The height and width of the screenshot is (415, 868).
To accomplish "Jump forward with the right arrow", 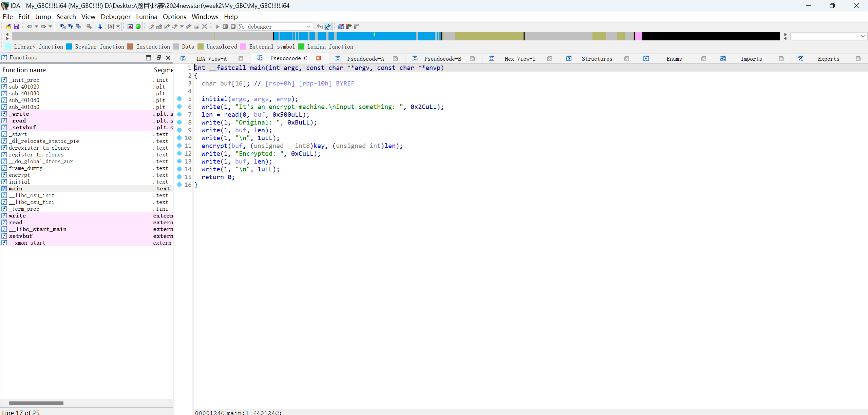I will pyautogui.click(x=43, y=26).
